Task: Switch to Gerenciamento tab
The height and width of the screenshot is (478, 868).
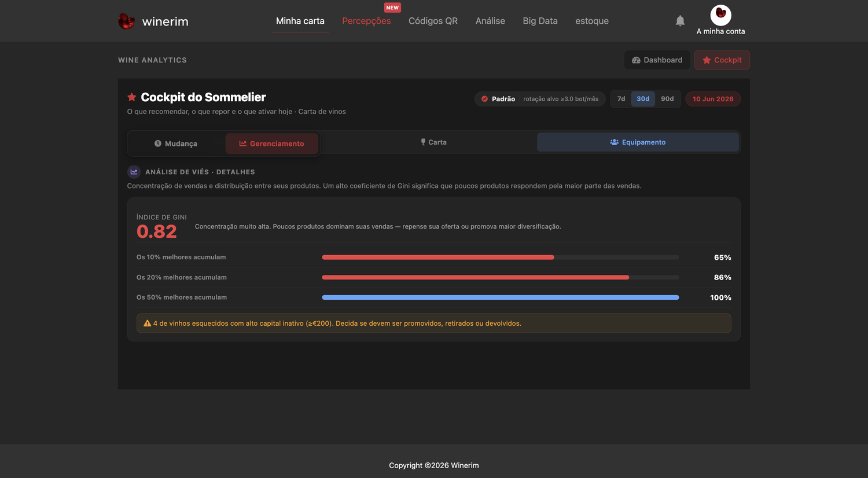Action: tap(272, 144)
